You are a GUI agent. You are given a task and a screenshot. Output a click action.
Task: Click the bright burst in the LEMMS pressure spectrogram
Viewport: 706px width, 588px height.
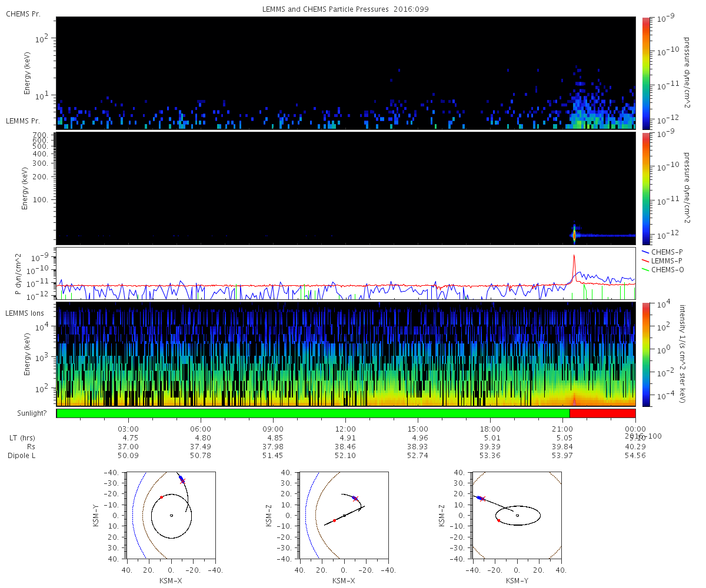(x=574, y=235)
